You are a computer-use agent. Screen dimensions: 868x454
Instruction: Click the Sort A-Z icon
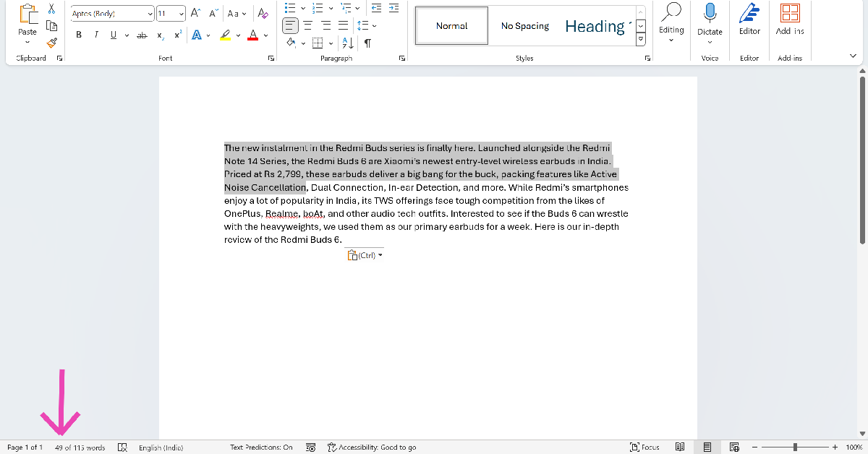coord(347,43)
